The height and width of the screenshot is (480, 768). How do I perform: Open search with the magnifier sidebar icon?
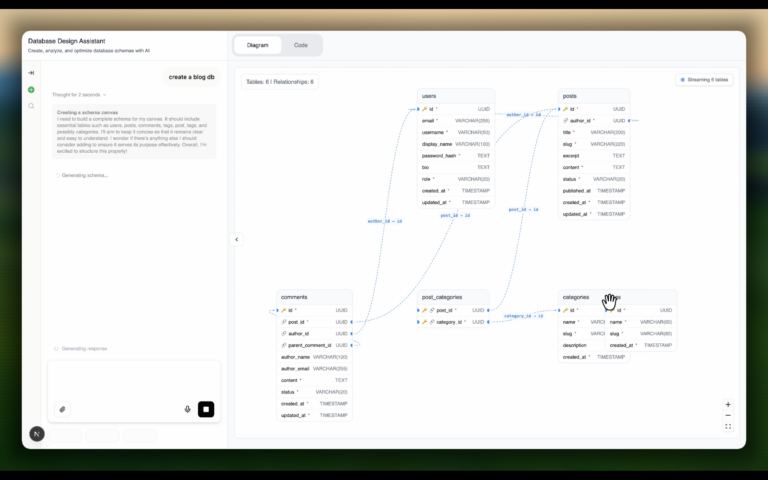pos(31,106)
